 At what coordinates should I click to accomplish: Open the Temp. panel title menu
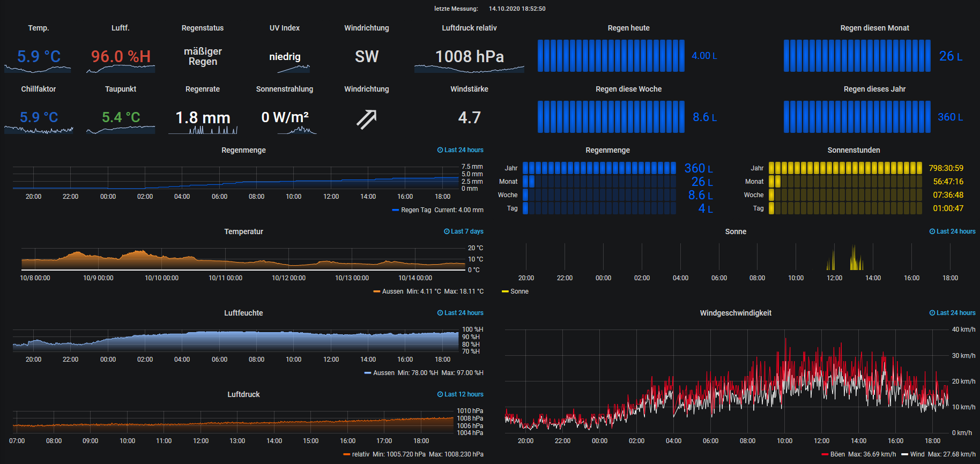[39, 28]
